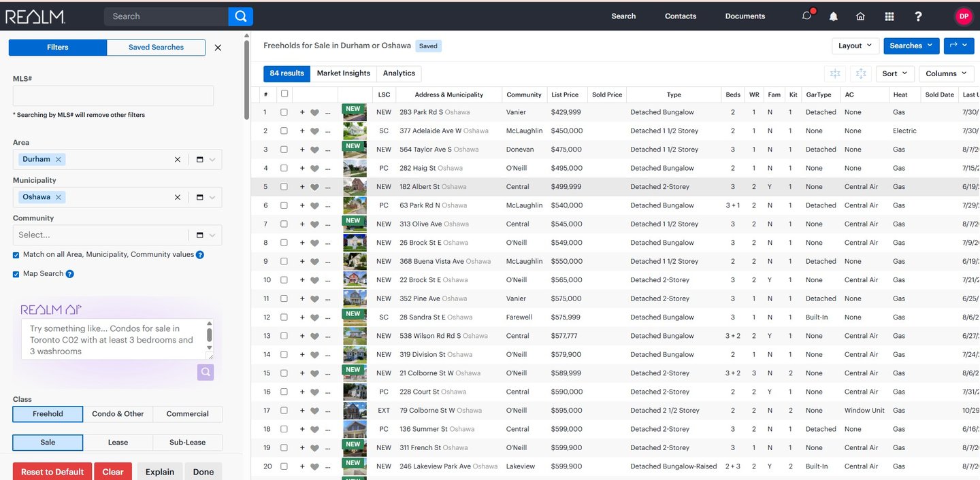
Task: Check the box for row 1, 283 Park Rd S
Action: [x=284, y=112]
